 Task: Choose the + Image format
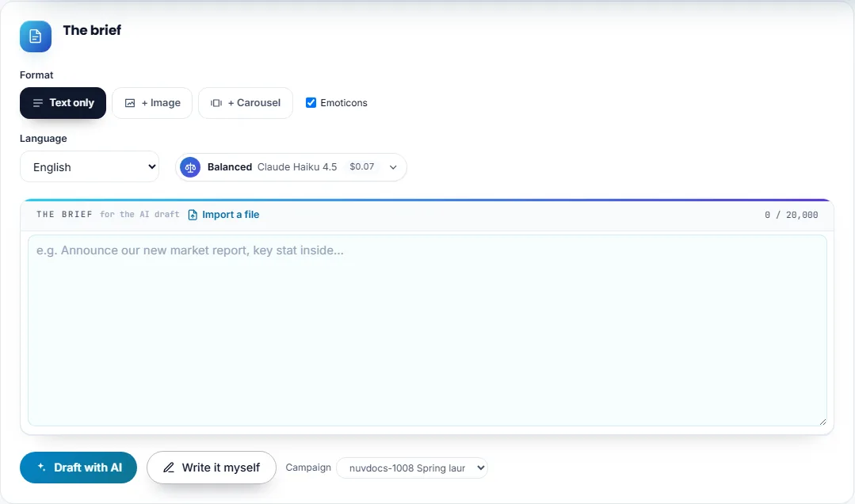(x=152, y=102)
